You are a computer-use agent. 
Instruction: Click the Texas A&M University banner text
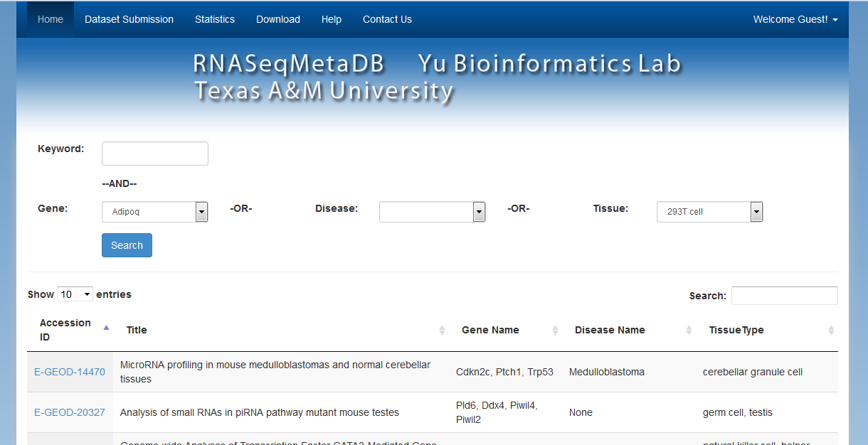click(x=324, y=91)
